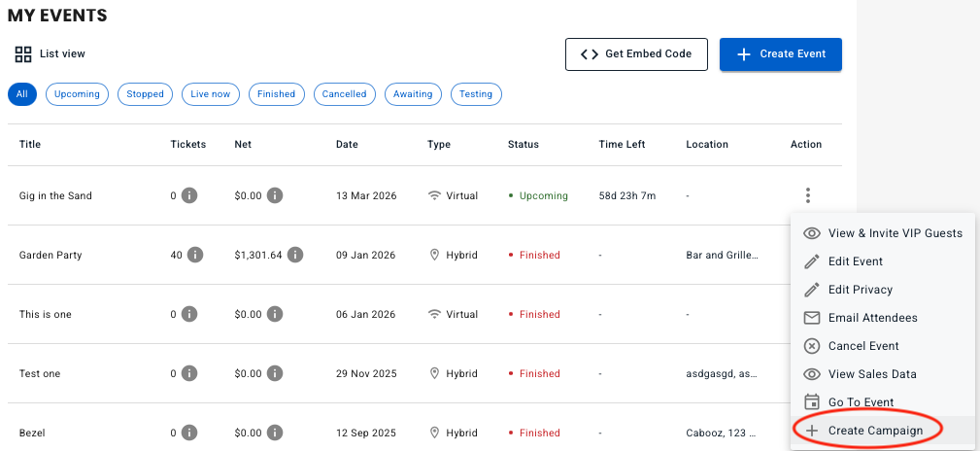980x451 pixels.
Task: Click the Create Event button
Action: coord(780,54)
